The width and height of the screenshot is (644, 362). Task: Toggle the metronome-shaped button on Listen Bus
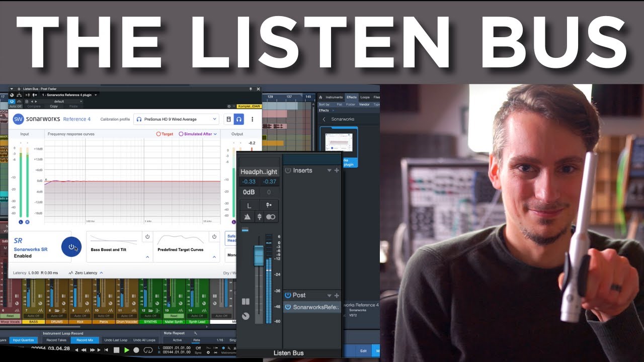click(247, 217)
